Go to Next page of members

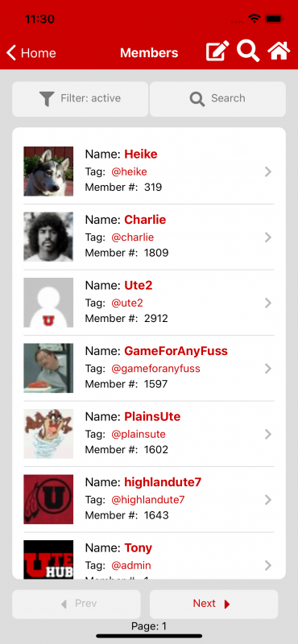[213, 605]
